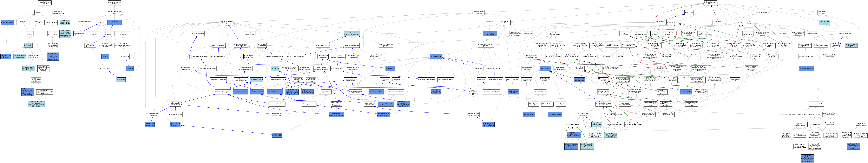
Task: Click the 'transcription regulator activity' node
Action: click(x=58, y=13)
